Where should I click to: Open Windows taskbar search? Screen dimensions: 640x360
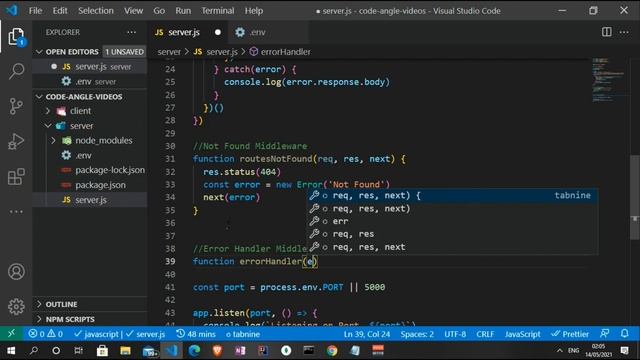point(34,350)
